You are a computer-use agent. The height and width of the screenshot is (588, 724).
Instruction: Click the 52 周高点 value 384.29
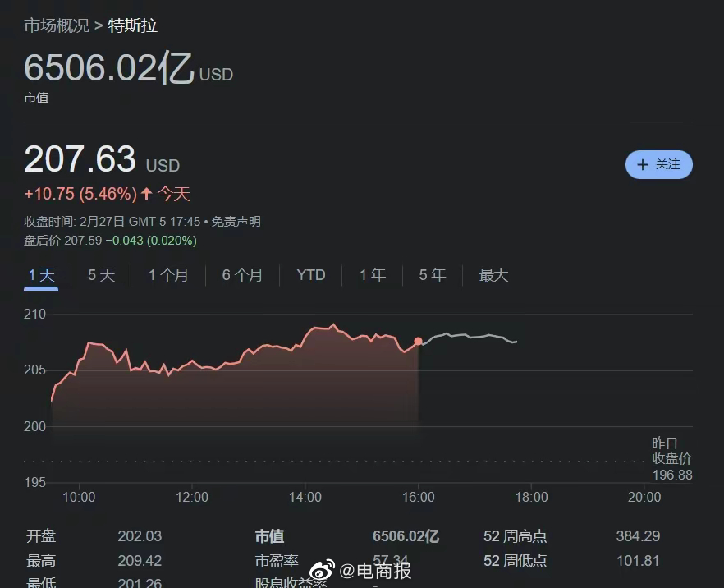[637, 536]
